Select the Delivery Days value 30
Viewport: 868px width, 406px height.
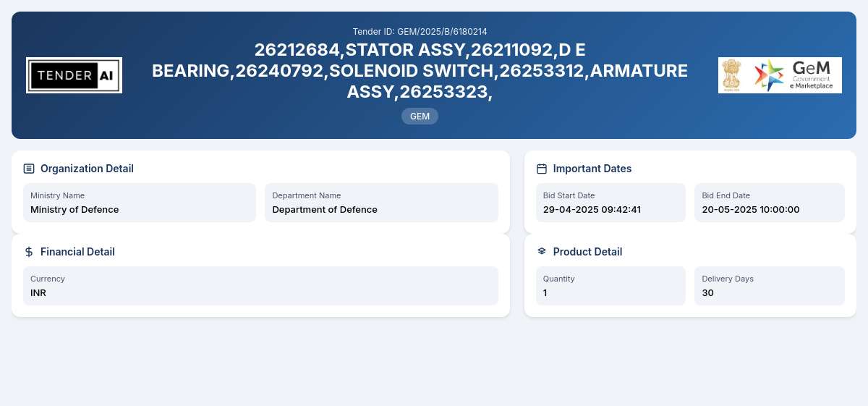708,293
